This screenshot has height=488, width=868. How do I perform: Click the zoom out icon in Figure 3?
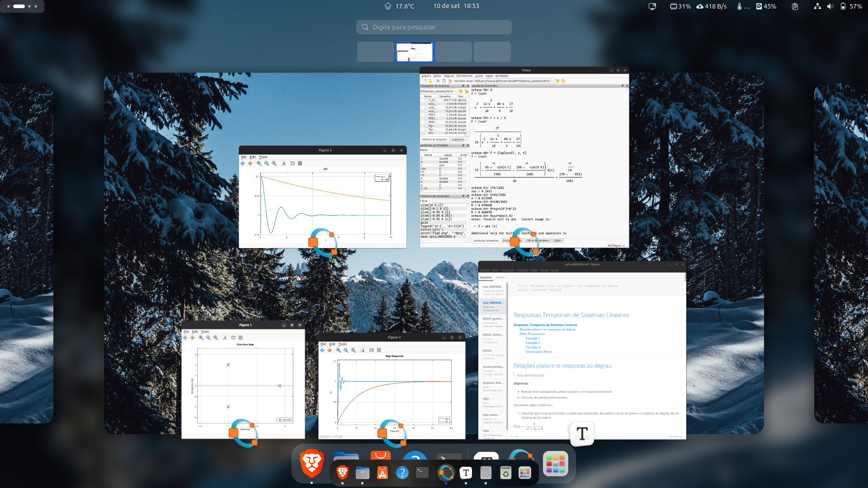[x=266, y=164]
